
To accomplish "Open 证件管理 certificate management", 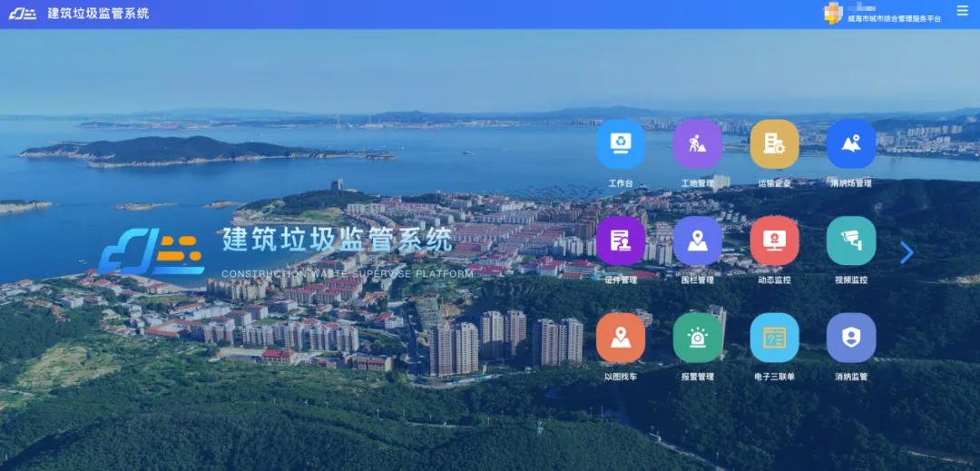I will click(x=621, y=241).
